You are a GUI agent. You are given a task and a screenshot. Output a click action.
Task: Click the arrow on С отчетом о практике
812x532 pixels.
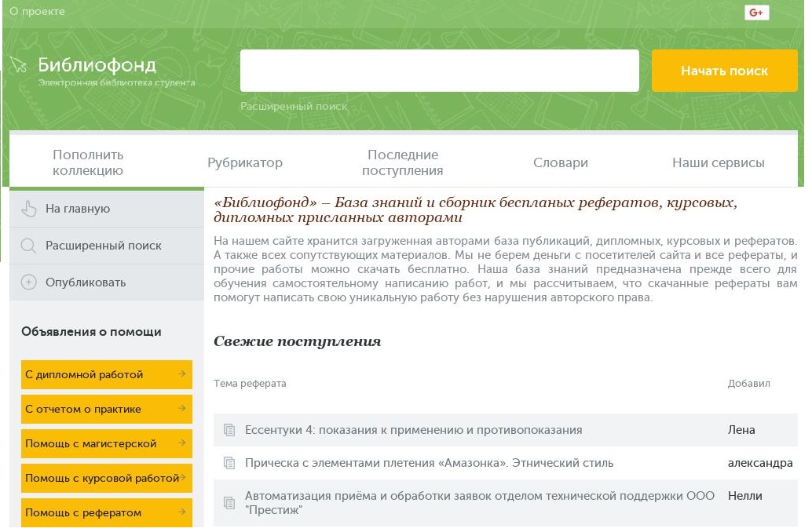pos(181,408)
